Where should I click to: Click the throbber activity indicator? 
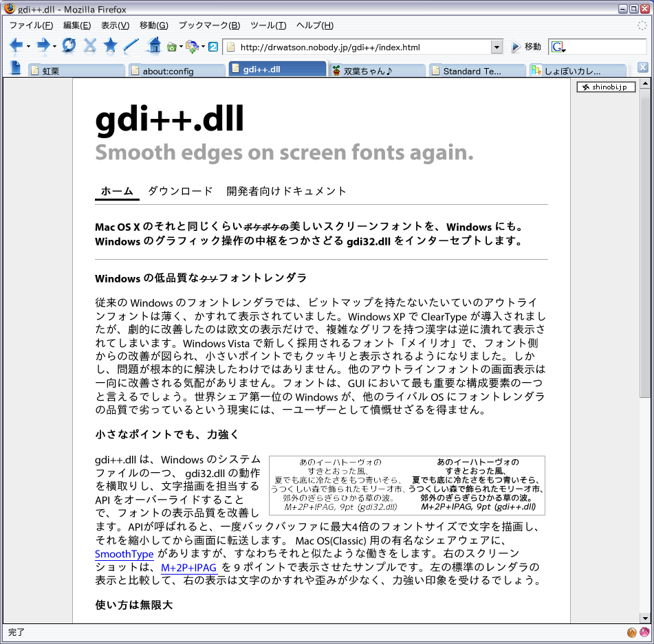[642, 25]
